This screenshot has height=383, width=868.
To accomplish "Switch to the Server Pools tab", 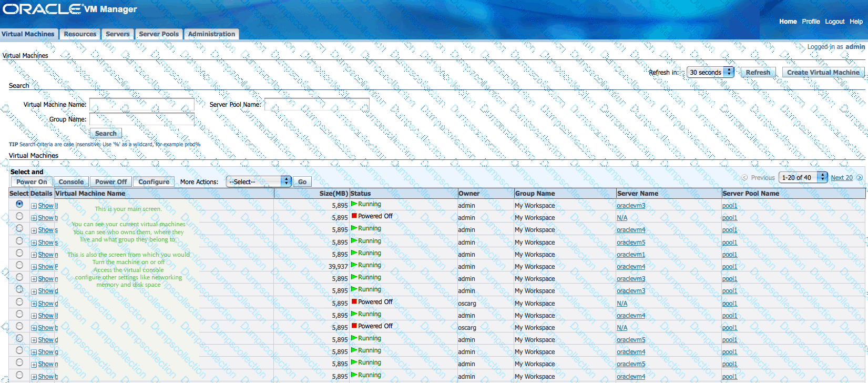I will coord(159,34).
